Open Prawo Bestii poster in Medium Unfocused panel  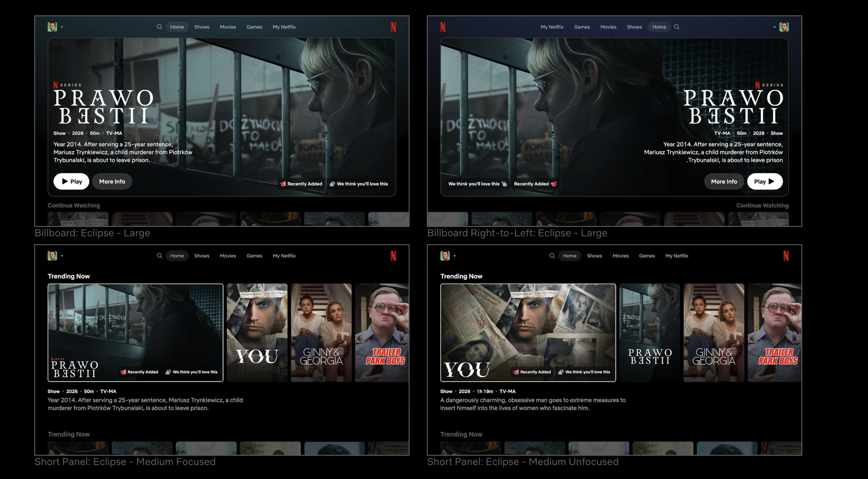pyautogui.click(x=650, y=333)
